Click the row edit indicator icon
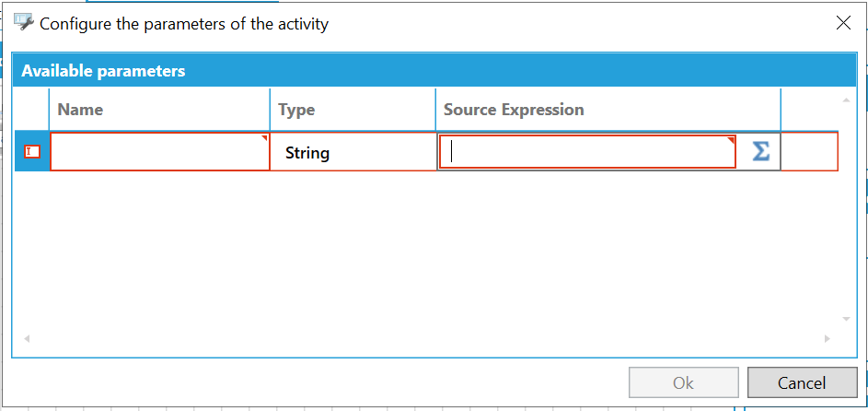 [32, 152]
